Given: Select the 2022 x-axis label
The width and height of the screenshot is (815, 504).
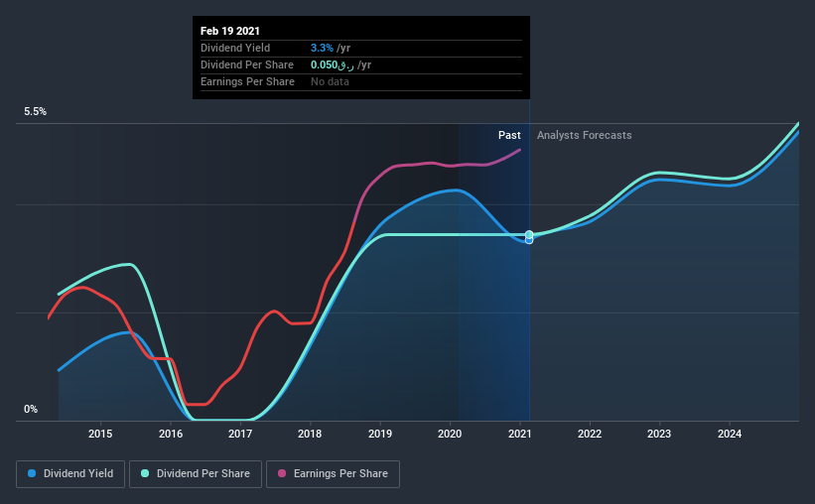Looking at the screenshot, I should point(590,434).
